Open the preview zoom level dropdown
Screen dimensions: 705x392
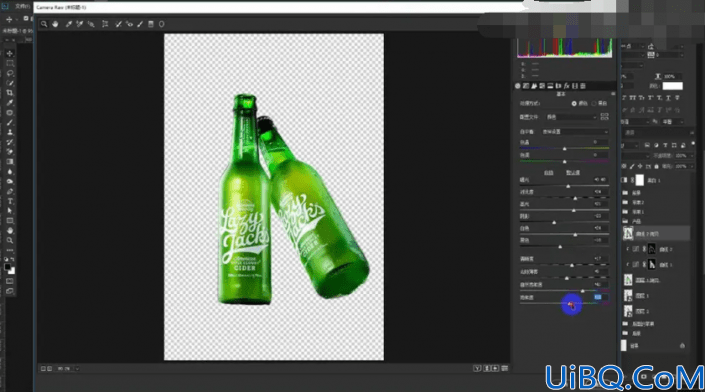click(x=77, y=369)
